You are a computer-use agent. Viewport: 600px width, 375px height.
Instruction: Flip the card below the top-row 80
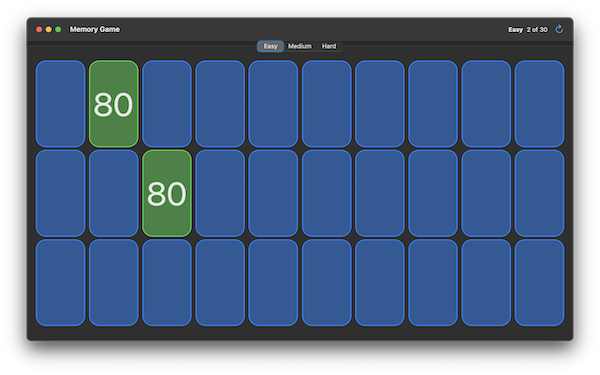coord(114,193)
